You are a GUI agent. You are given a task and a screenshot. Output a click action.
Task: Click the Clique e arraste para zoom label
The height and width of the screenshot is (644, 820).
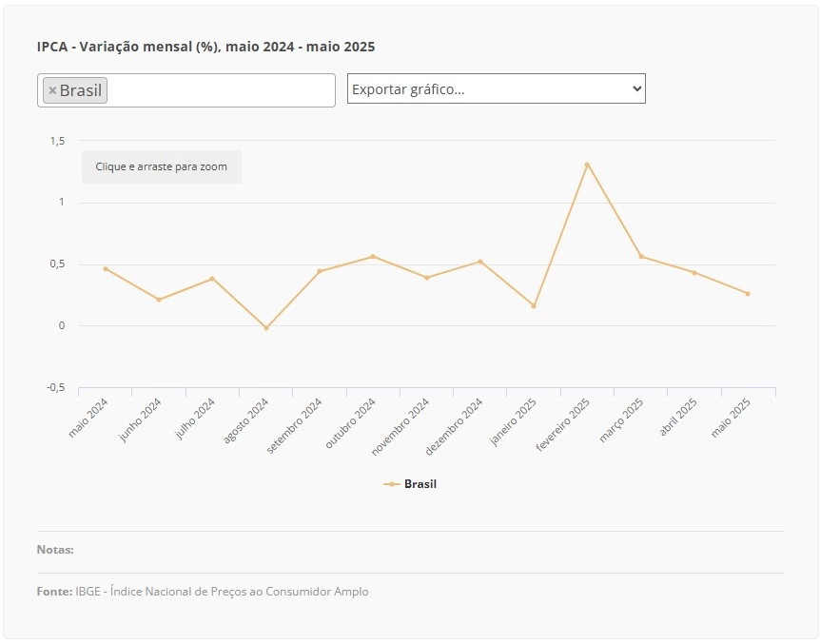161,166
